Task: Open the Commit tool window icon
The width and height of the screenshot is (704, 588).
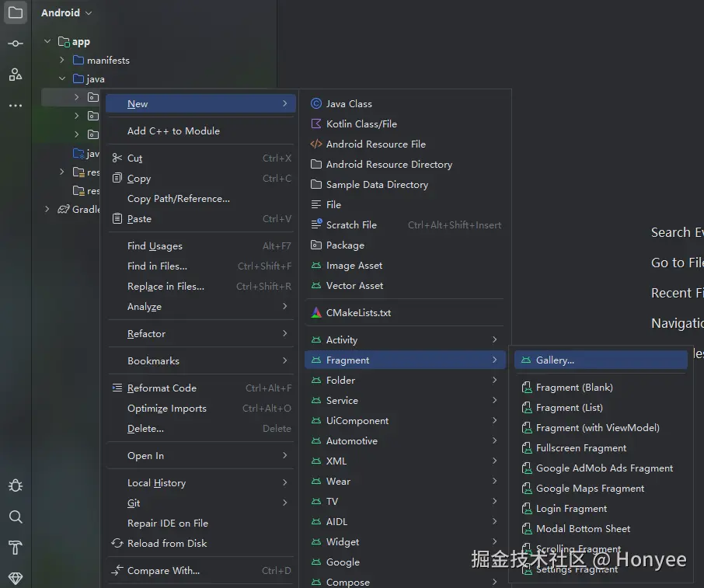Action: [x=16, y=43]
